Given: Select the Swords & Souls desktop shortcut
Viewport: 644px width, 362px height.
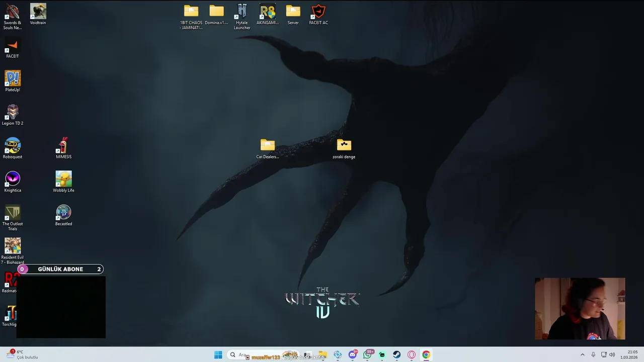Looking at the screenshot, I should [x=13, y=17].
